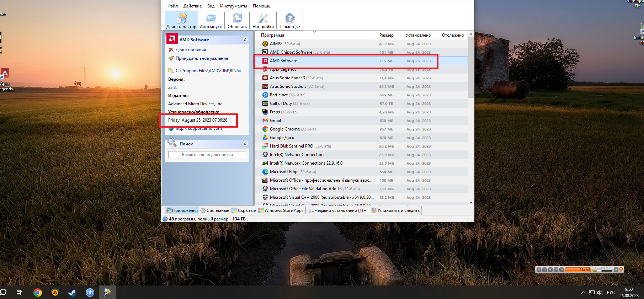This screenshot has width=644, height=299.
Task: Open the Помощь menu in the menu bar
Action: point(261,6)
